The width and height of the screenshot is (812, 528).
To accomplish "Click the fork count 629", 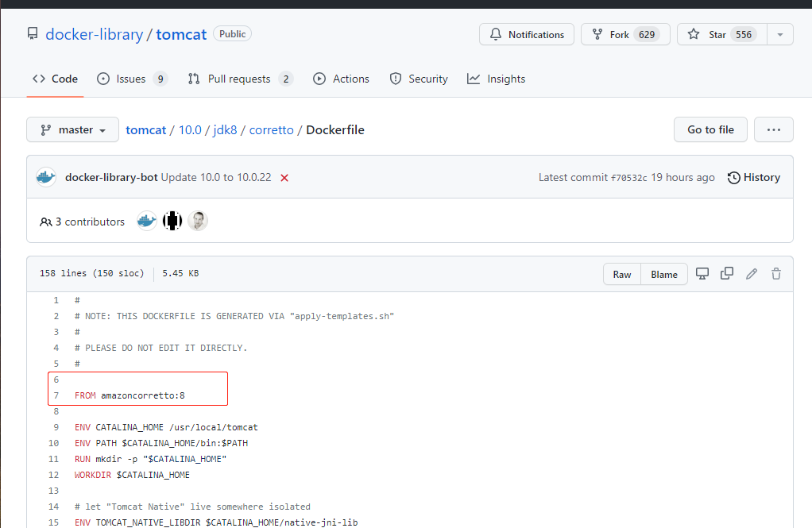I will tap(647, 35).
